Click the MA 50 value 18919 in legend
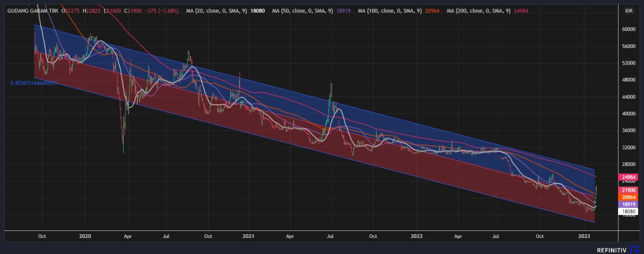This screenshot has height=254, width=644. (344, 10)
